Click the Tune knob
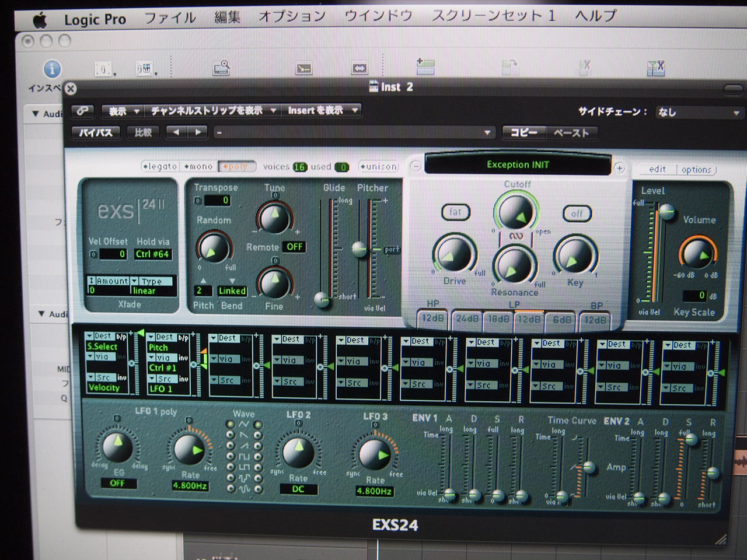747x560 pixels. (274, 218)
